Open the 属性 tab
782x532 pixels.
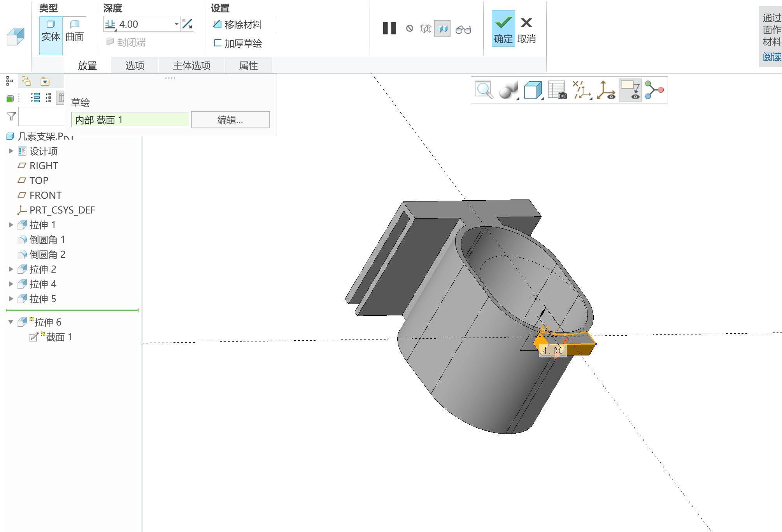click(x=248, y=65)
